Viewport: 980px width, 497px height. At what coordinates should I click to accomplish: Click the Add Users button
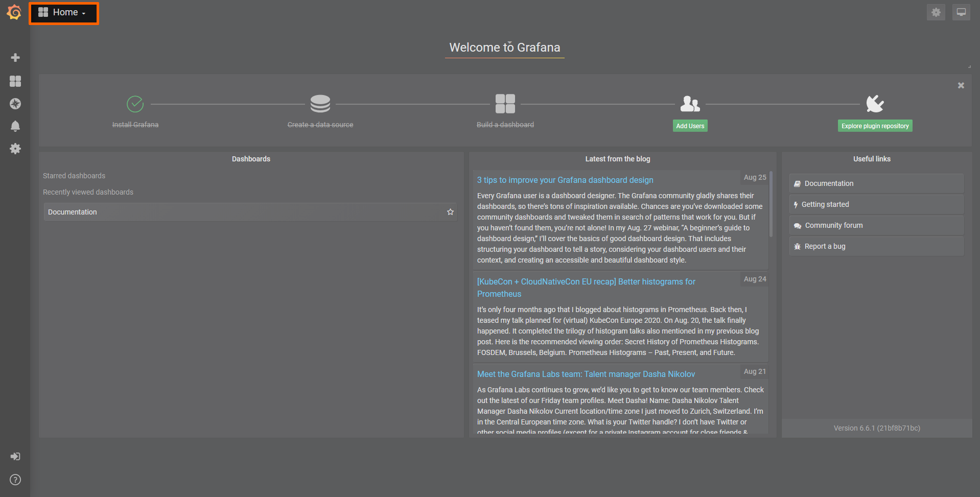(x=690, y=125)
